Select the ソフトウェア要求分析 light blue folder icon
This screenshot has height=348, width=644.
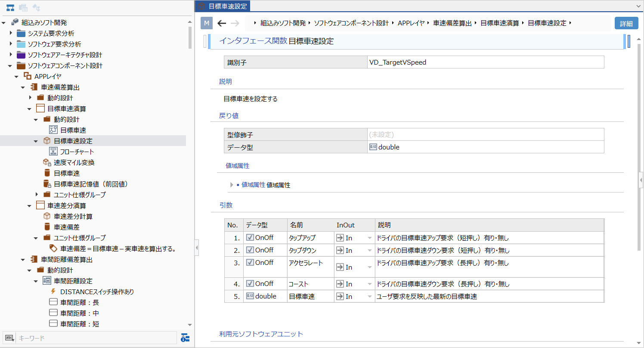coord(21,44)
